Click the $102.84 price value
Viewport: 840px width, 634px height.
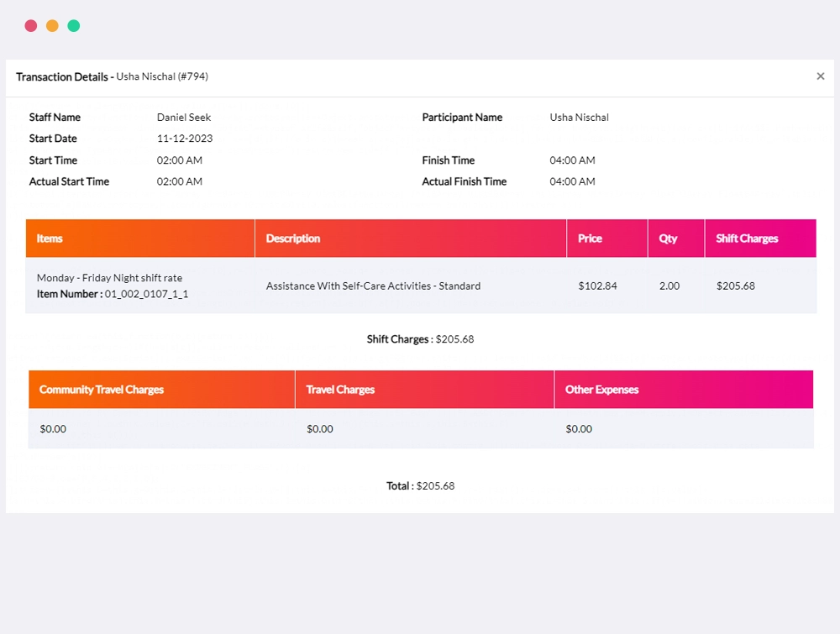tap(597, 286)
